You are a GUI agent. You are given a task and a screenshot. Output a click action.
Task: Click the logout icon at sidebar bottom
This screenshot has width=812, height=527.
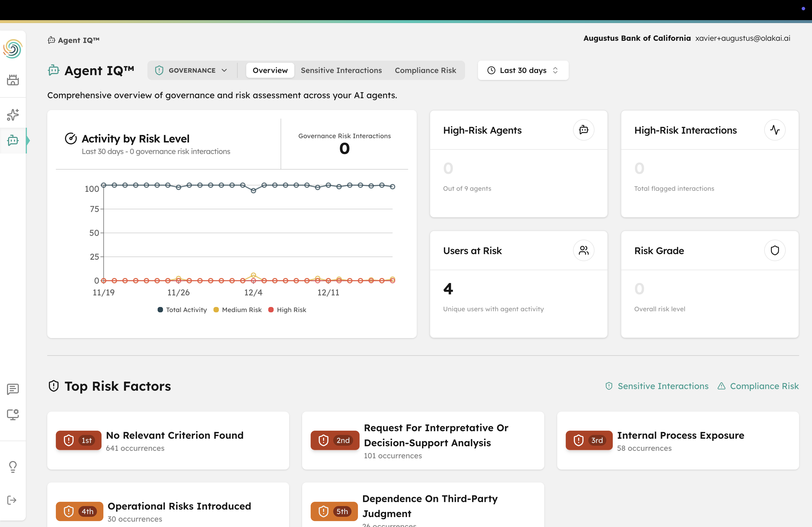tap(13, 500)
